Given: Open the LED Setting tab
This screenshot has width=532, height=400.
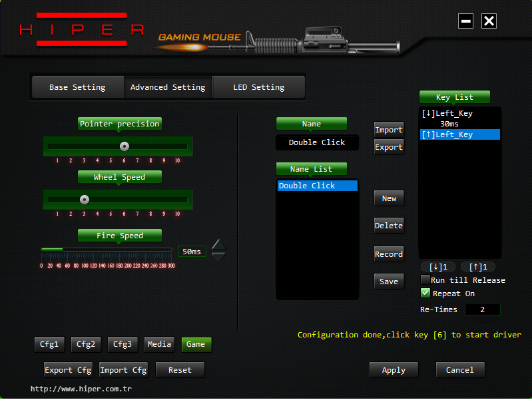Looking at the screenshot, I should click(258, 87).
